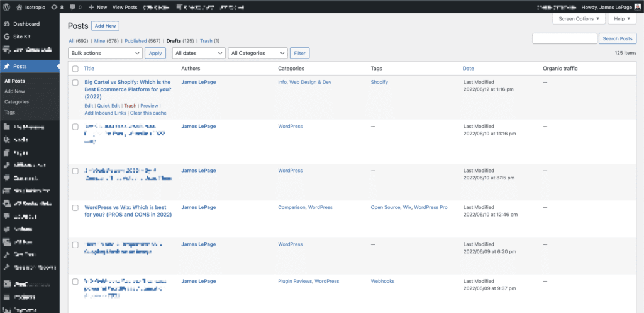Click the Organic traffic column header
The width and height of the screenshot is (644, 313).
point(560,69)
